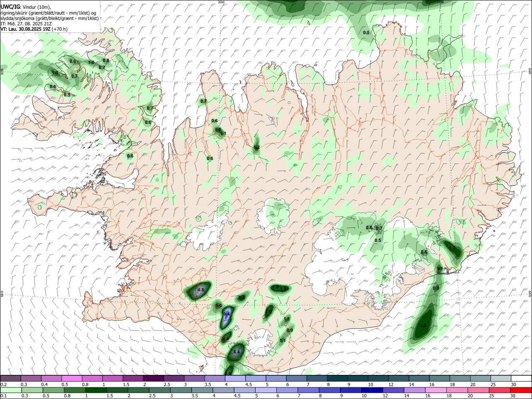532x399 pixels.
Task: Click the 15W longitude label at the top
Action: click(440, 2)
